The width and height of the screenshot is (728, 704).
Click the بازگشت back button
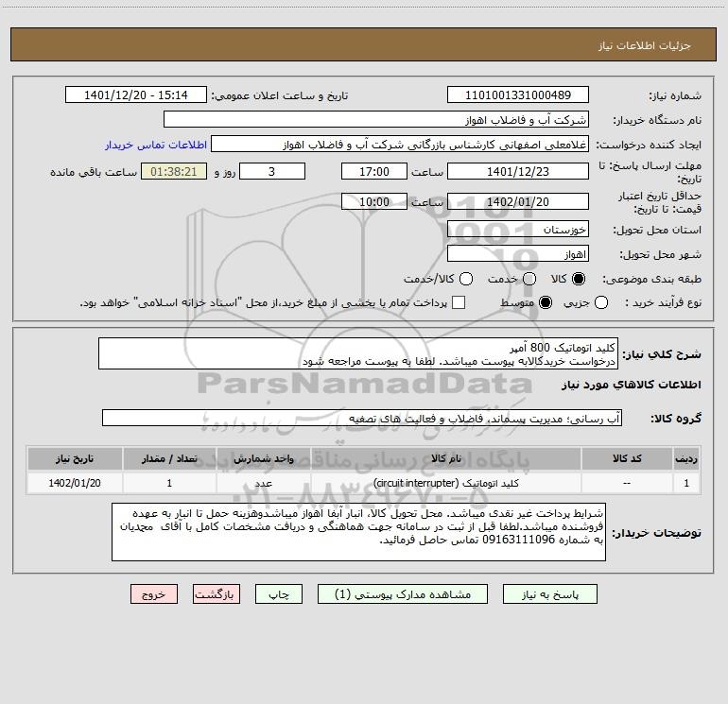click(x=217, y=594)
